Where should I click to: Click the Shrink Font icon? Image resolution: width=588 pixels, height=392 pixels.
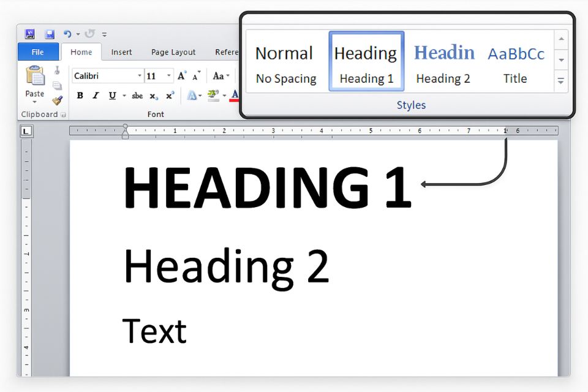[x=195, y=75]
